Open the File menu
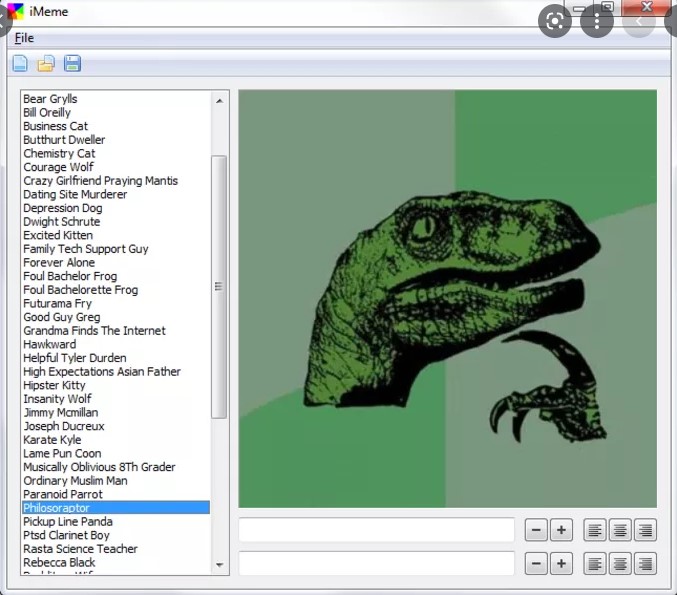This screenshot has height=595, width=677. pyautogui.click(x=24, y=38)
